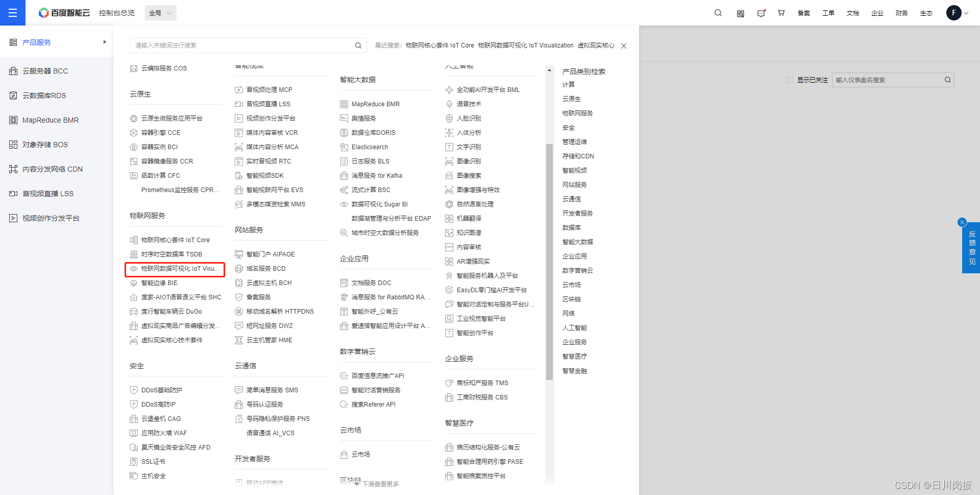Viewport: 980px width, 495px height.
Task: Open 容器引擎 CCE service
Action: (161, 133)
